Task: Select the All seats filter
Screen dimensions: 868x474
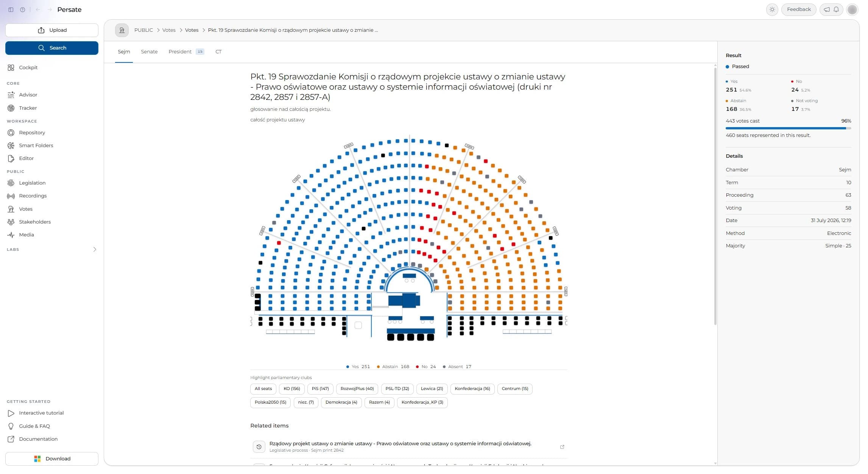Action: point(263,389)
